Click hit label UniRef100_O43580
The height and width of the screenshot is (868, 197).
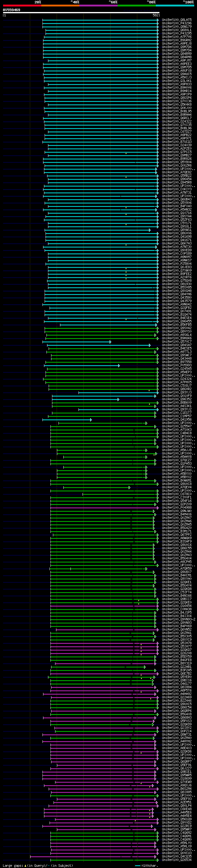point(177,297)
